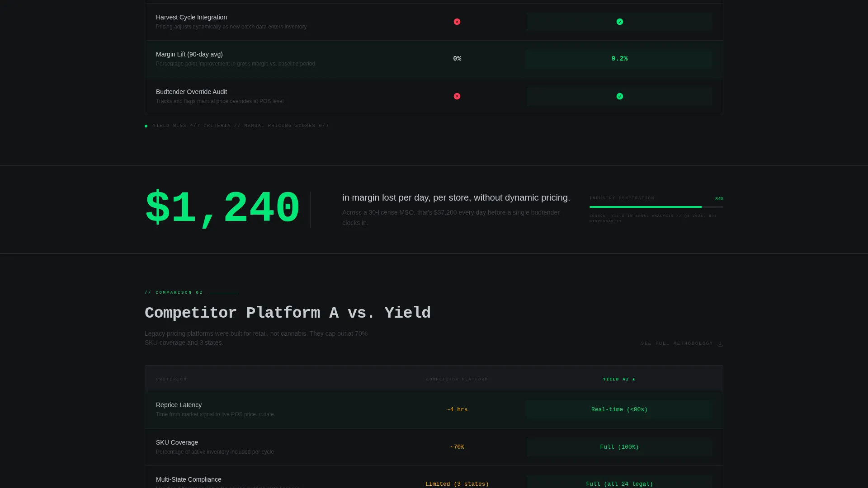This screenshot has height=488, width=868.
Task: Click Competitor Platform A vs. Yield heading
Action: 288,313
